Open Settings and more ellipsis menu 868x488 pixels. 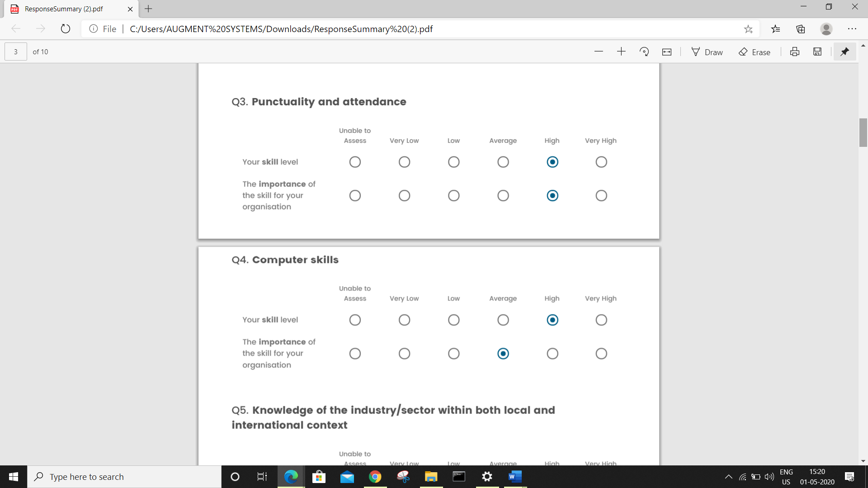[x=852, y=29]
